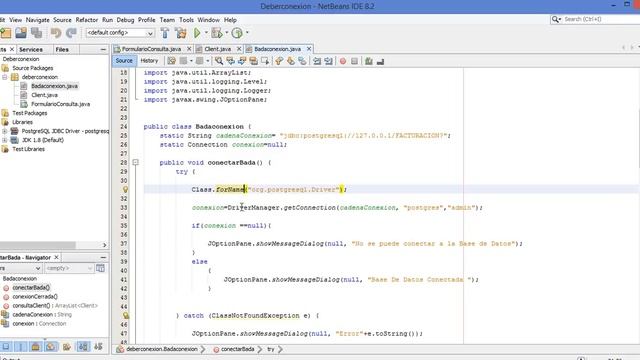Image resolution: width=640 pixels, height=360 pixels.
Task: Select Source editor view button
Action: click(x=124, y=61)
